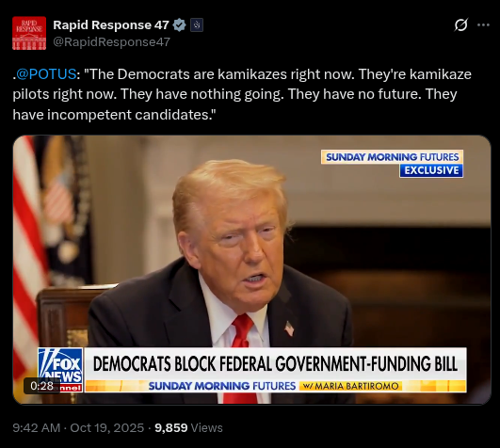The height and width of the screenshot is (448, 500).
Task: Click the 0:28 video duration badge
Action: tap(41, 386)
